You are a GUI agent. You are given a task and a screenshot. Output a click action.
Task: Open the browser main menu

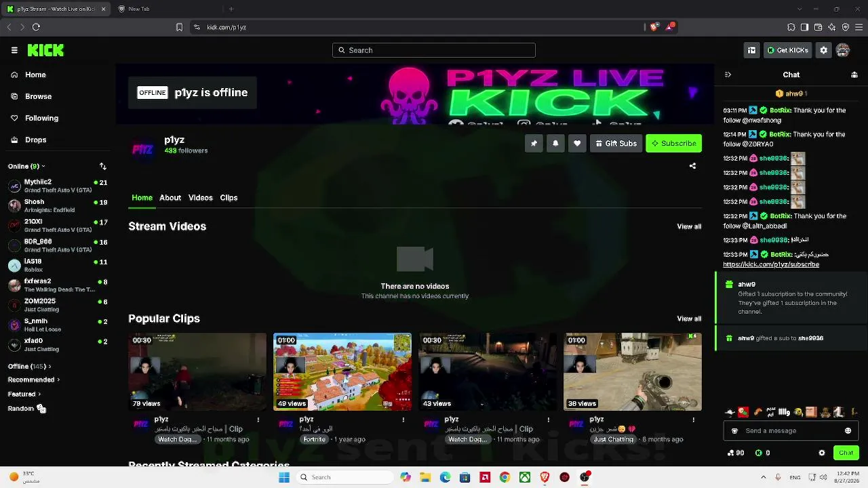[859, 27]
